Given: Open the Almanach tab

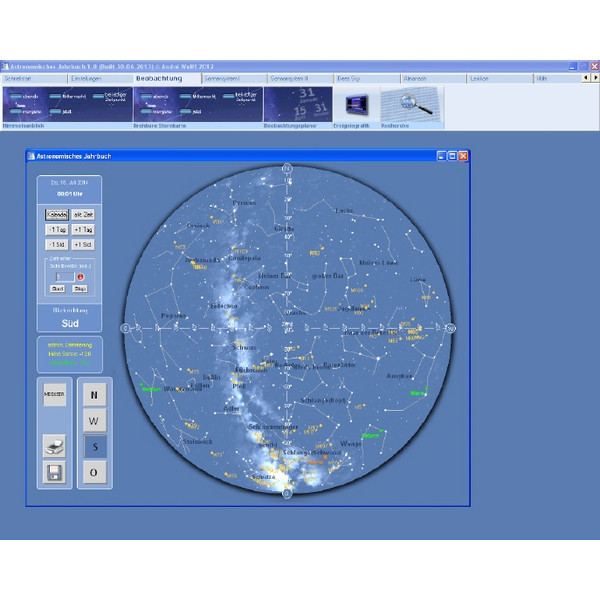Looking at the screenshot, I should 433,78.
